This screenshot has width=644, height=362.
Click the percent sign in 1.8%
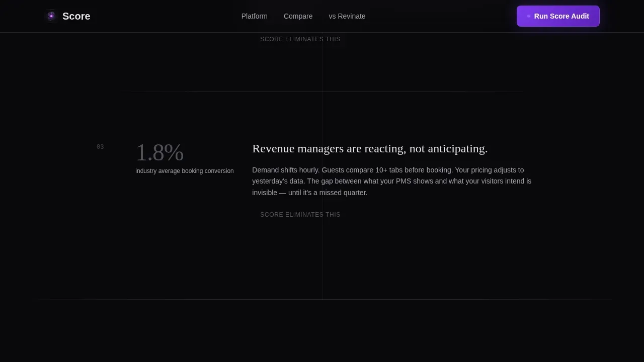[x=174, y=153]
